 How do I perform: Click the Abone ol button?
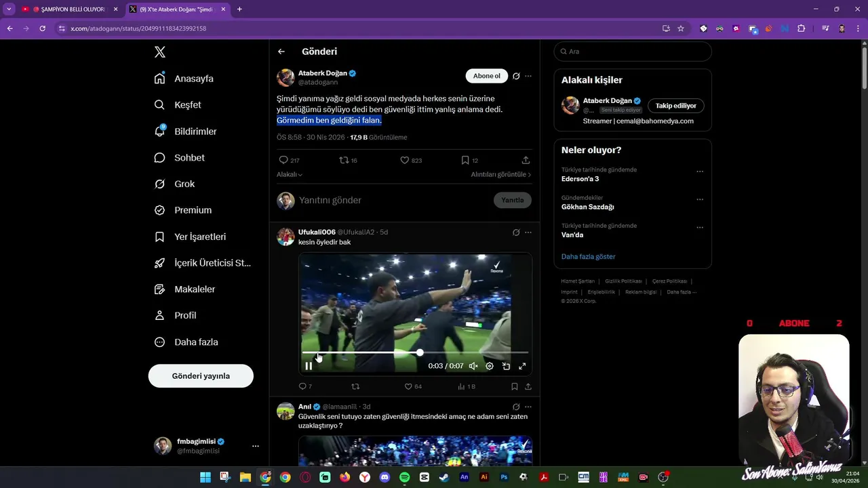[x=486, y=76]
